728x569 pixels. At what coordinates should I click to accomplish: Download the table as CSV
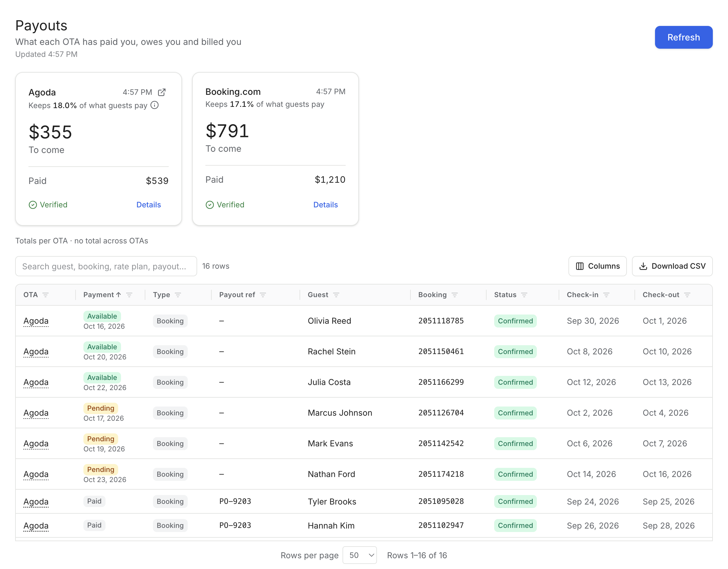[672, 266]
